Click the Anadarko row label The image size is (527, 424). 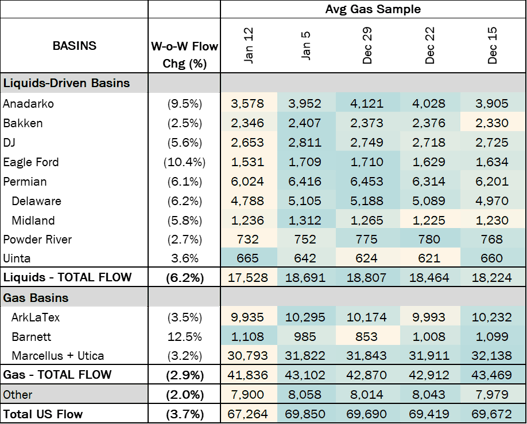(28, 103)
